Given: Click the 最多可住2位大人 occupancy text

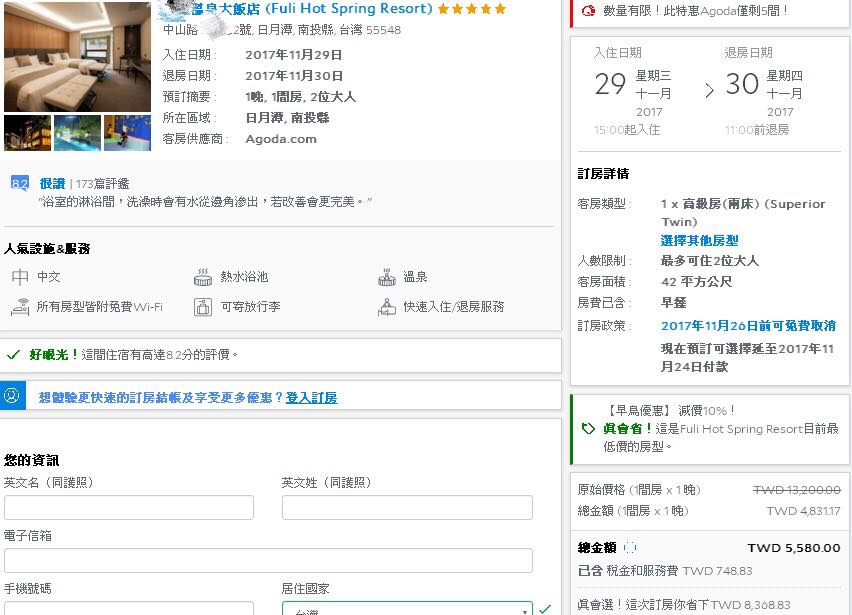Looking at the screenshot, I should 710,261.
